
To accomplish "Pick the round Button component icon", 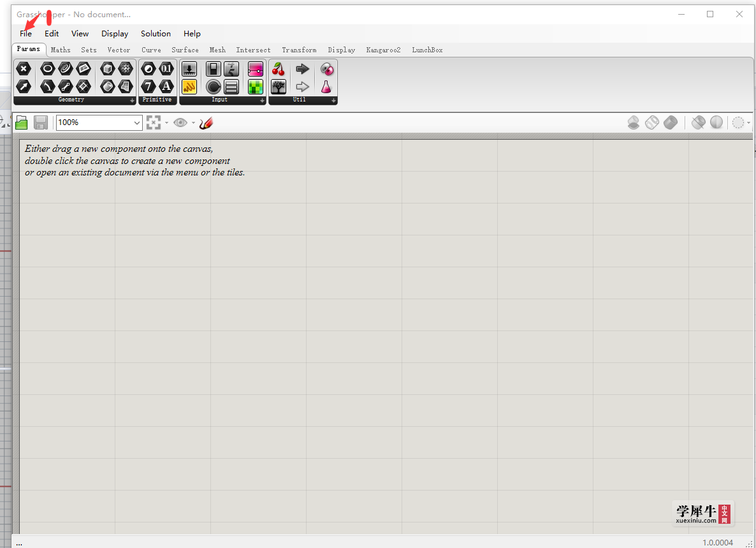I will click(214, 86).
